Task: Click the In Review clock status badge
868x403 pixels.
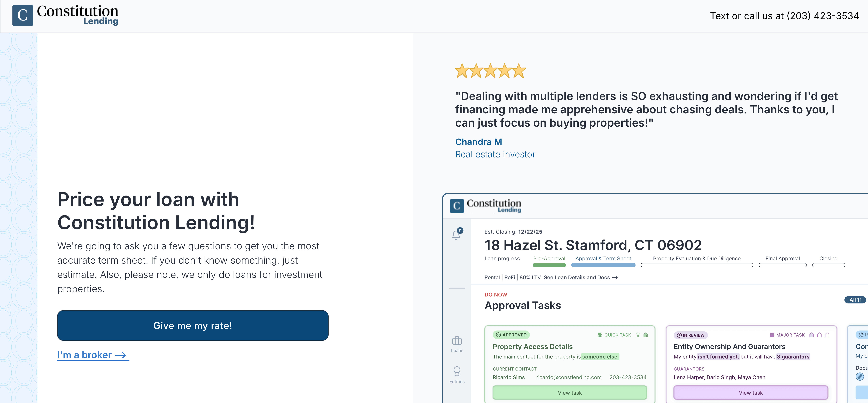Action: [691, 335]
